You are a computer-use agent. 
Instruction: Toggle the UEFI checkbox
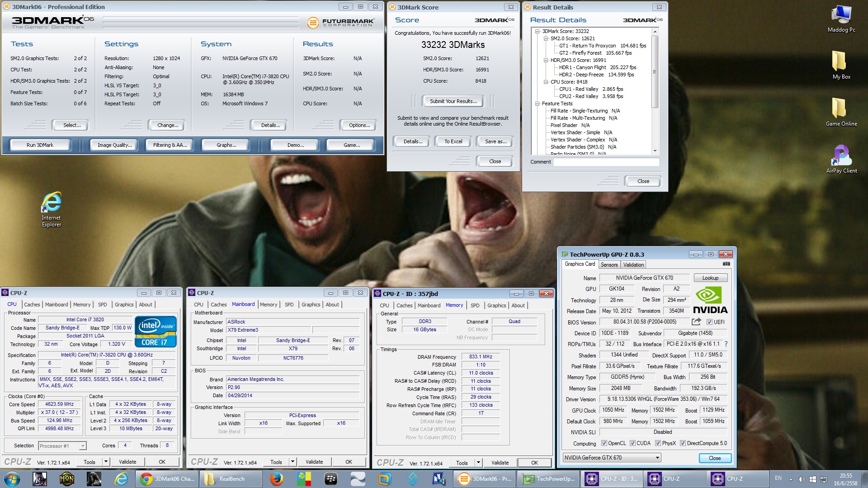coord(710,322)
